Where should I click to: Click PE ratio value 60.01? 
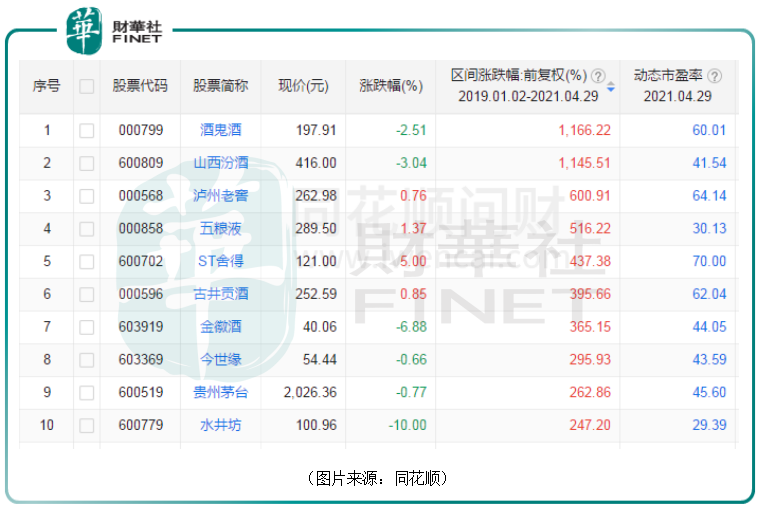[709, 130]
